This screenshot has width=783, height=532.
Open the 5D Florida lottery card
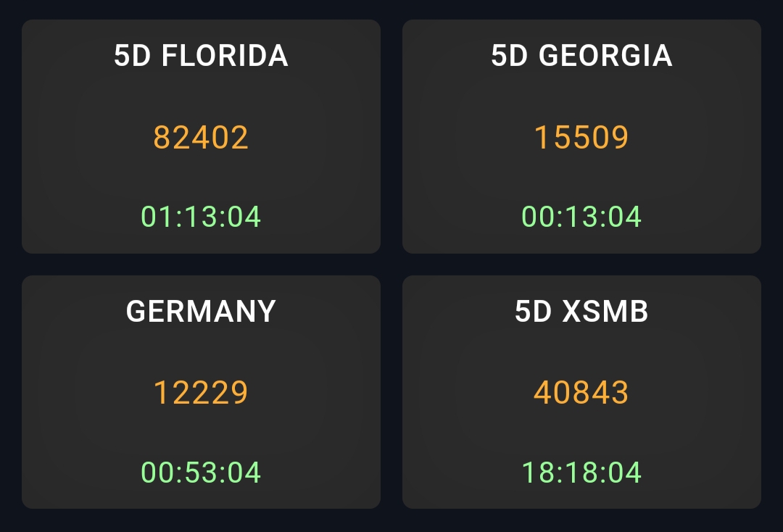(201, 174)
